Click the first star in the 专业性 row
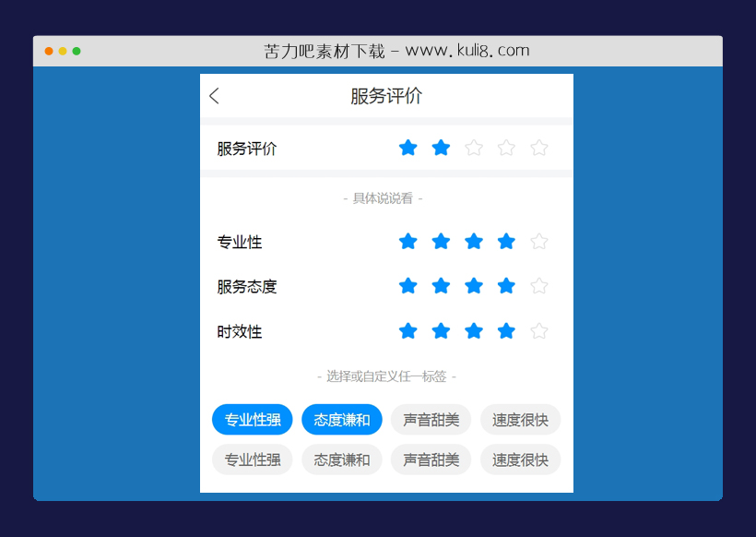The width and height of the screenshot is (756, 537). point(408,241)
